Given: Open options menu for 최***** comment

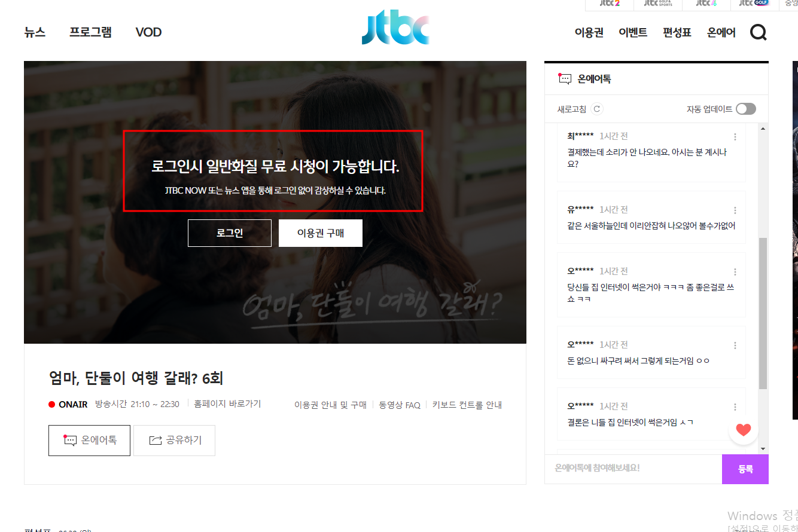Looking at the screenshot, I should click(735, 137).
